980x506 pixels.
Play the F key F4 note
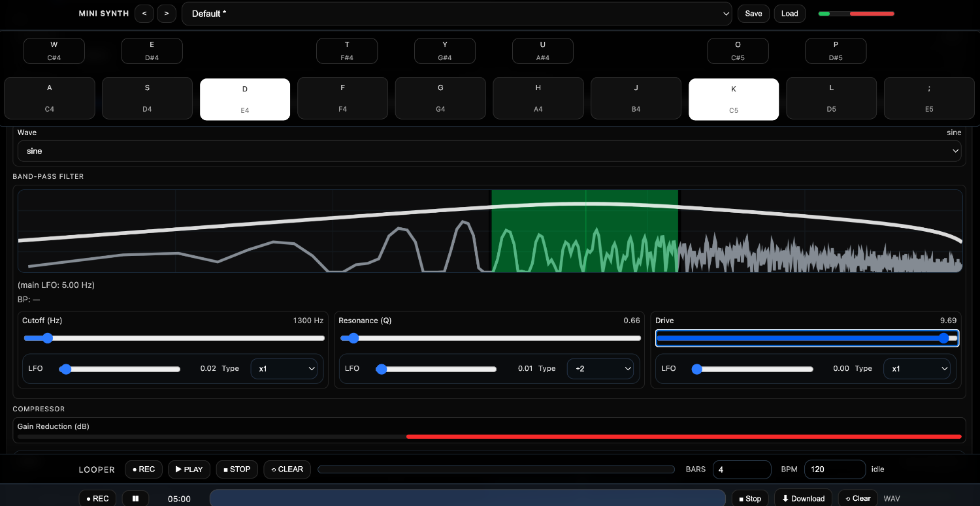pos(343,99)
